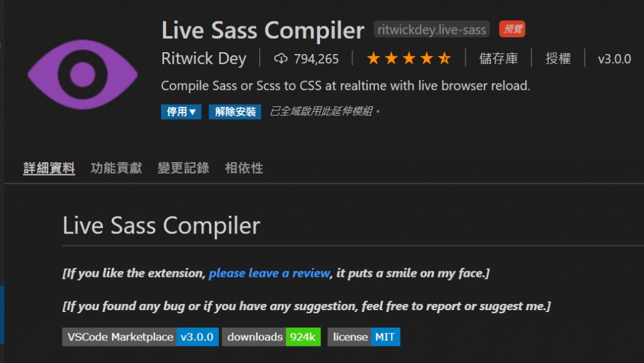Screen dimensions: 644x363
Task: Click the ritwickdey.live-sass identifier label
Action: click(x=431, y=30)
